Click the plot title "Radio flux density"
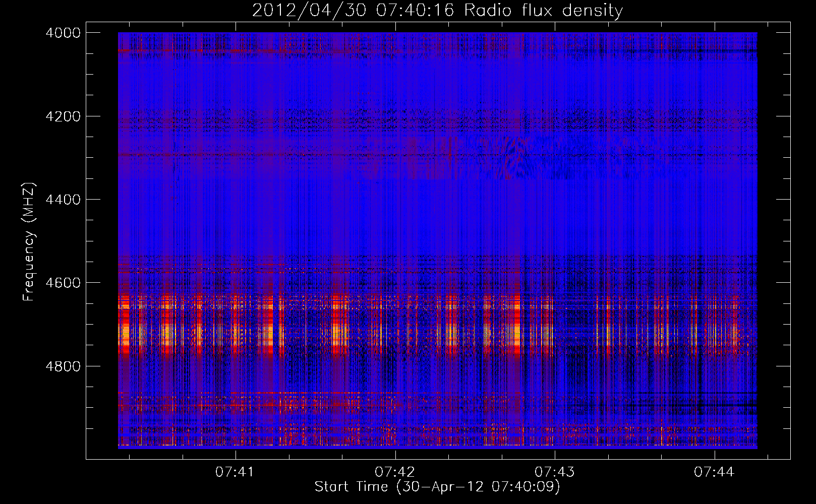This screenshot has height=504, width=816. coord(543,11)
